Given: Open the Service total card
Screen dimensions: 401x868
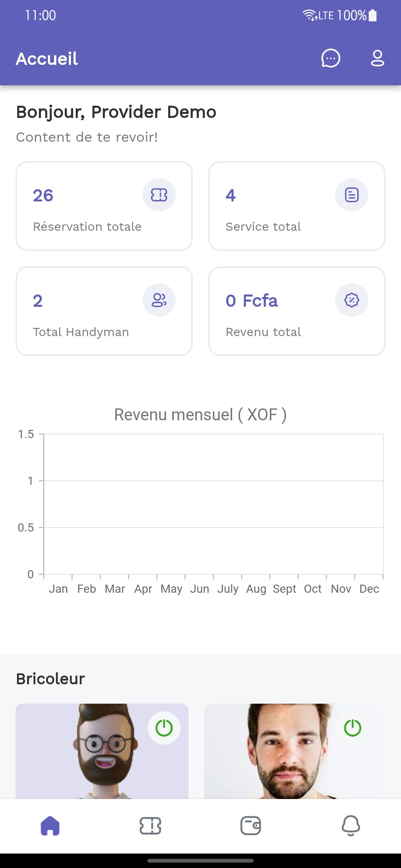Looking at the screenshot, I should click(297, 206).
